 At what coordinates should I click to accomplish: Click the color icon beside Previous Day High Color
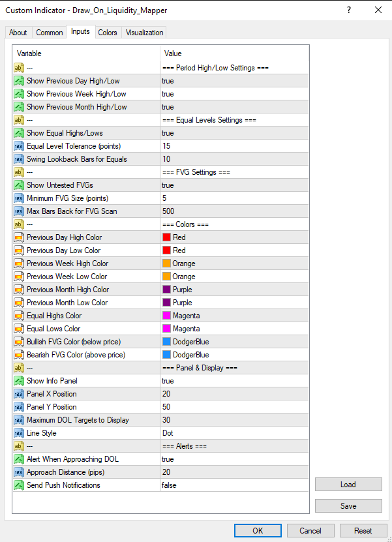pyautogui.click(x=19, y=237)
